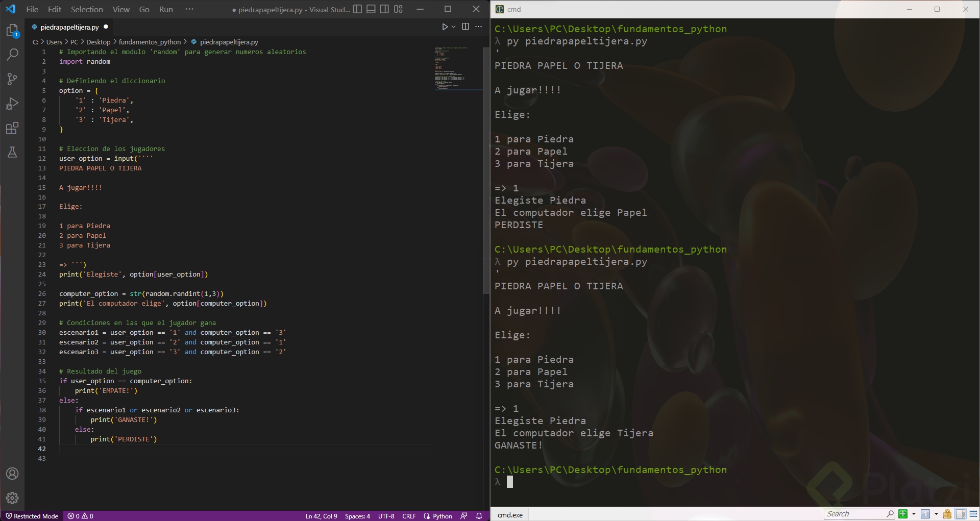Open the Run and Debug view

pos(12,104)
